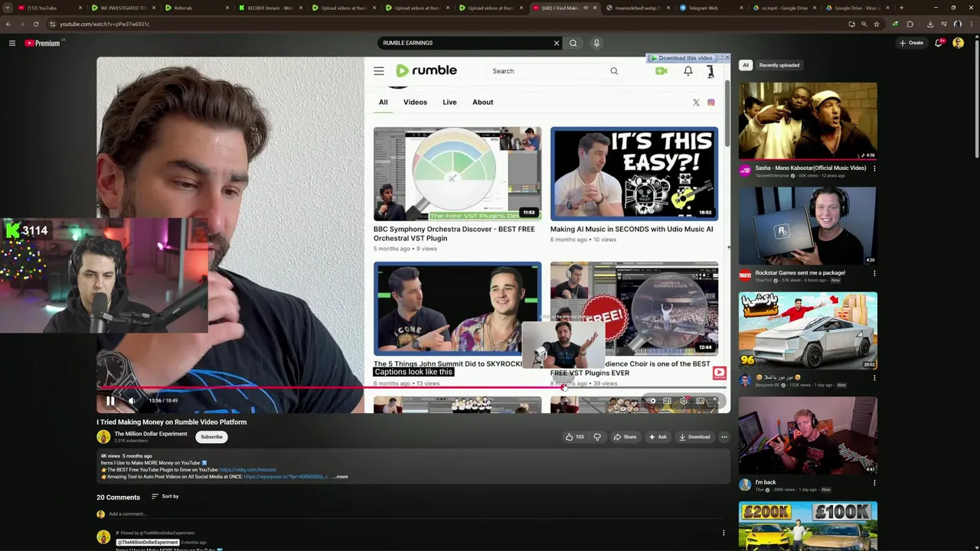Open Sasha - Mano Kabootar video title
Image resolution: width=980 pixels, height=551 pixels.
coord(811,168)
